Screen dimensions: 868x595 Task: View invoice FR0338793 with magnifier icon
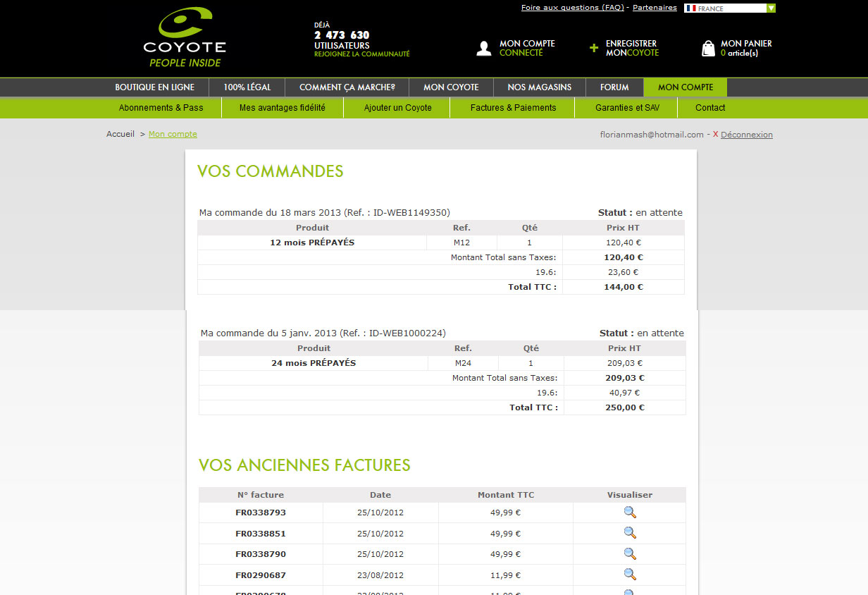pyautogui.click(x=630, y=513)
